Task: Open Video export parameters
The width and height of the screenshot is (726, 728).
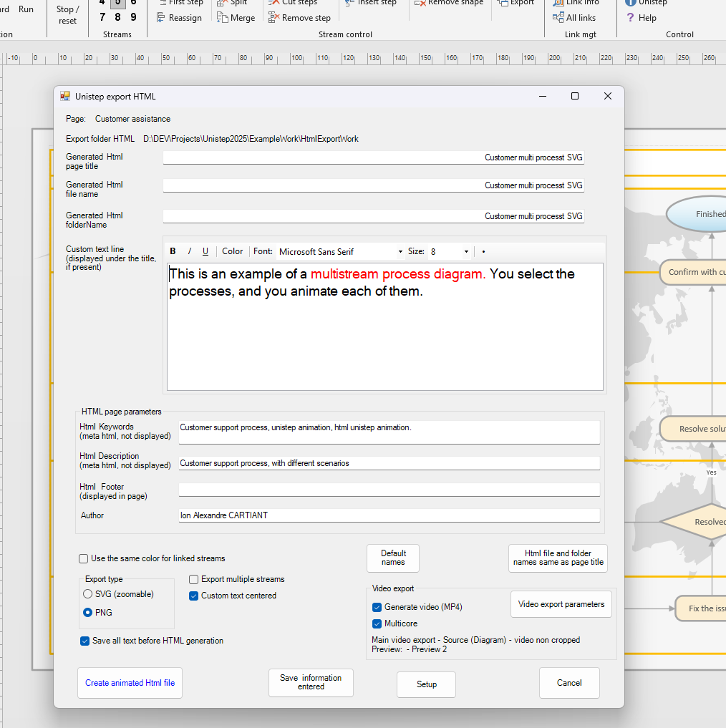Action: coord(561,604)
